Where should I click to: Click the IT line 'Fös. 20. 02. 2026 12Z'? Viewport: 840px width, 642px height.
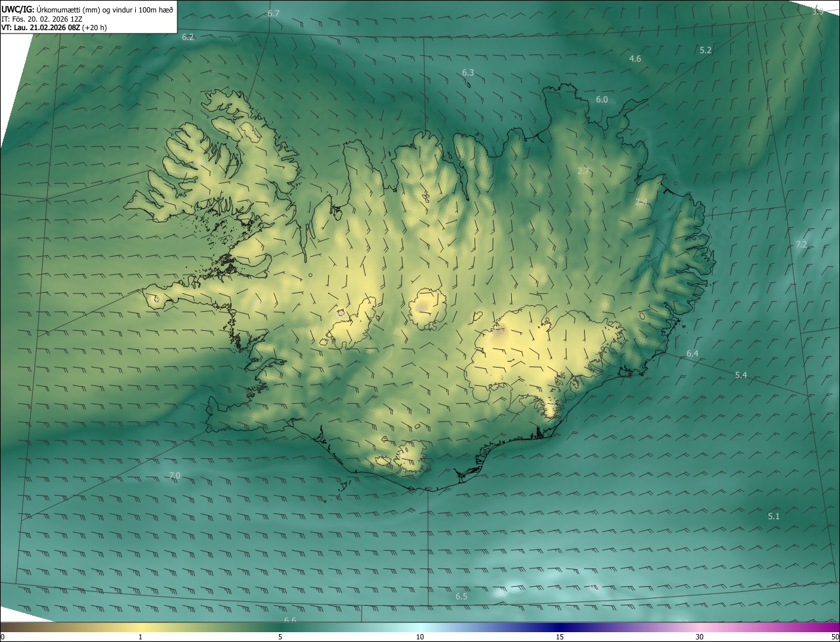[47, 18]
